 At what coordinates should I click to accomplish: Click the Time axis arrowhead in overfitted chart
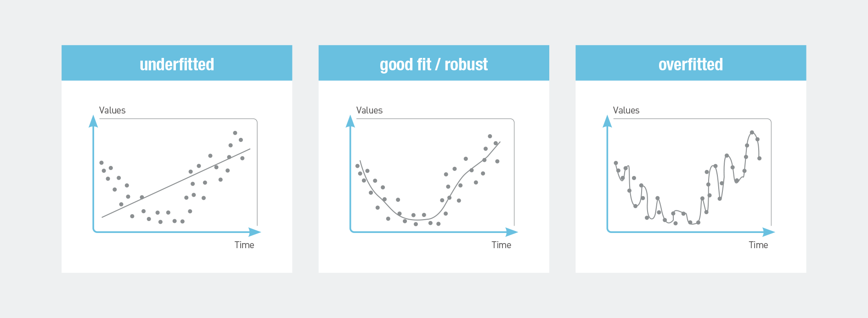click(769, 232)
